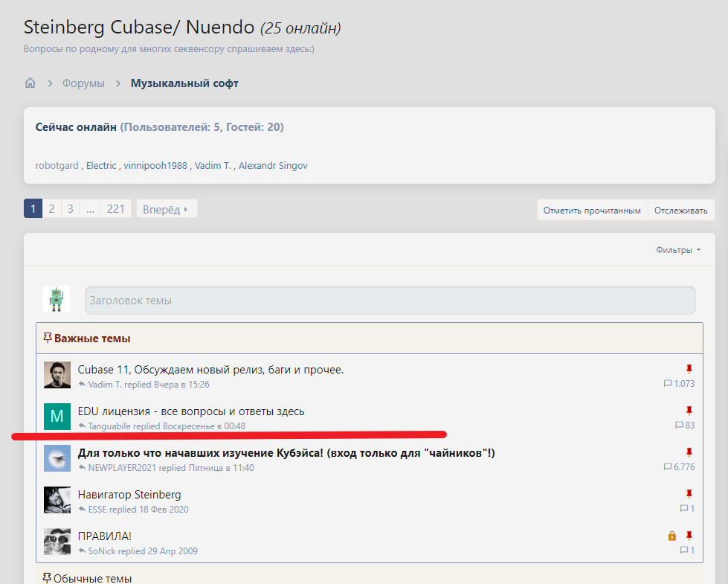The image size is (728, 584).
Task: Click reply count icon showing 1.073
Action: click(668, 384)
